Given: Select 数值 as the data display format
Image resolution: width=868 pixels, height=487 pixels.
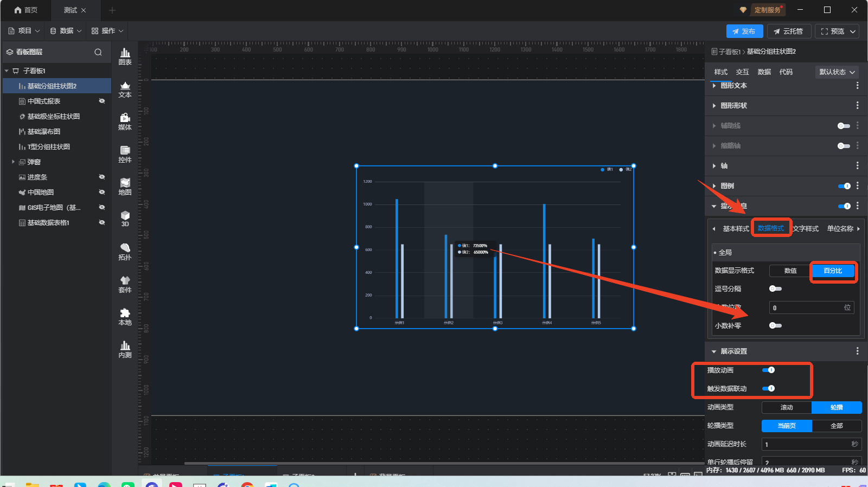Looking at the screenshot, I should click(790, 271).
